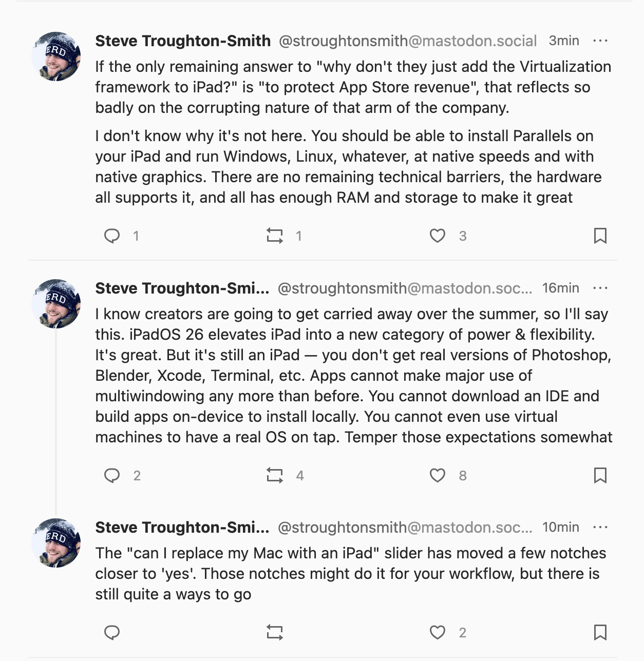644x661 pixels.
Task: Click the boost icon on the bottom post
Action: coord(275,633)
